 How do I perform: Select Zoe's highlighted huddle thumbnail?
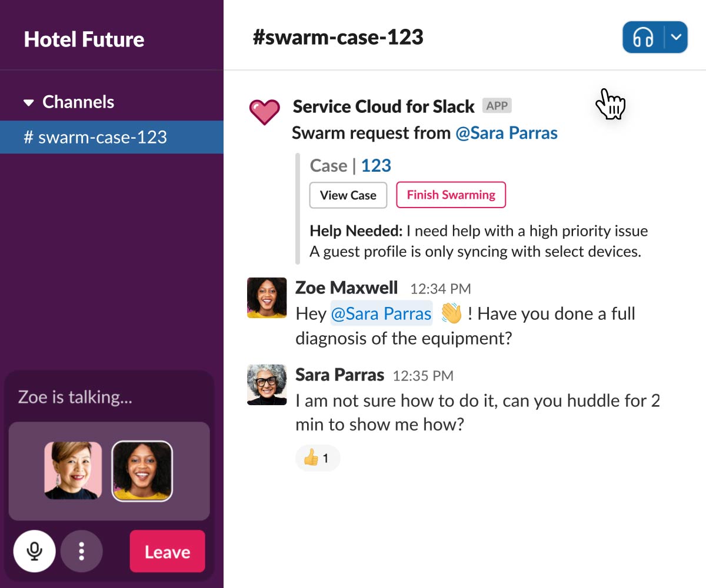142,471
